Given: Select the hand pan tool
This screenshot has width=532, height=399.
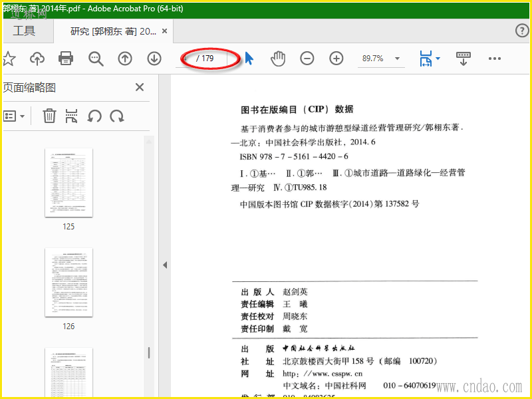Looking at the screenshot, I should click(278, 59).
